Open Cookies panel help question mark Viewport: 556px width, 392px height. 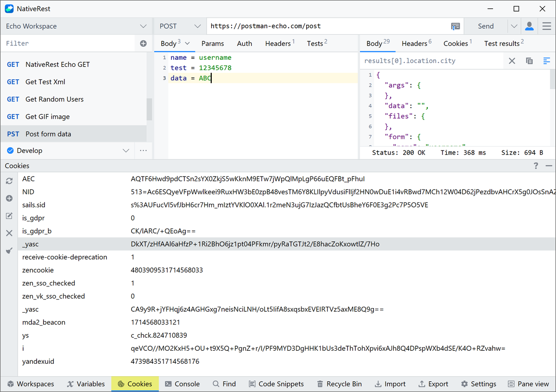point(536,166)
